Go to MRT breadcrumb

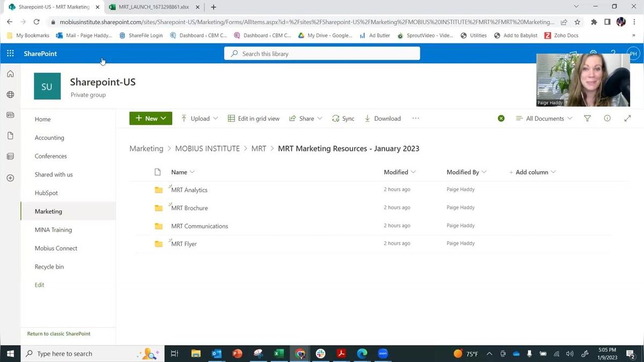tap(259, 148)
